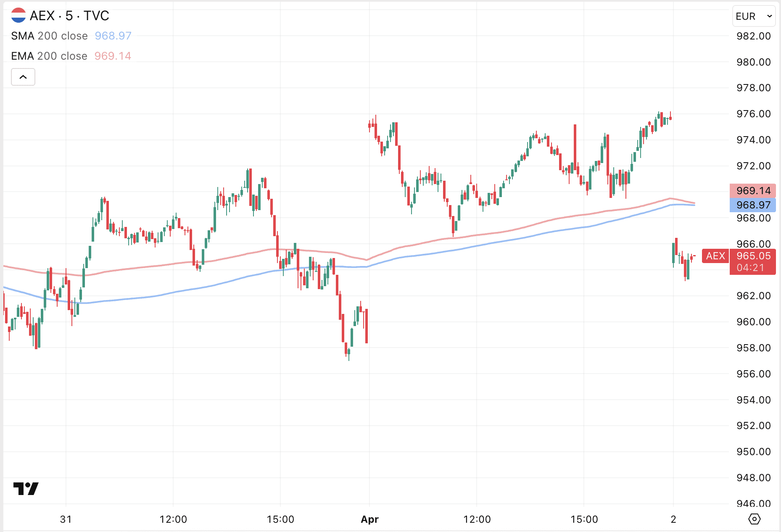Click the 31 date label on time axis
This screenshot has width=781, height=532.
coord(66,519)
